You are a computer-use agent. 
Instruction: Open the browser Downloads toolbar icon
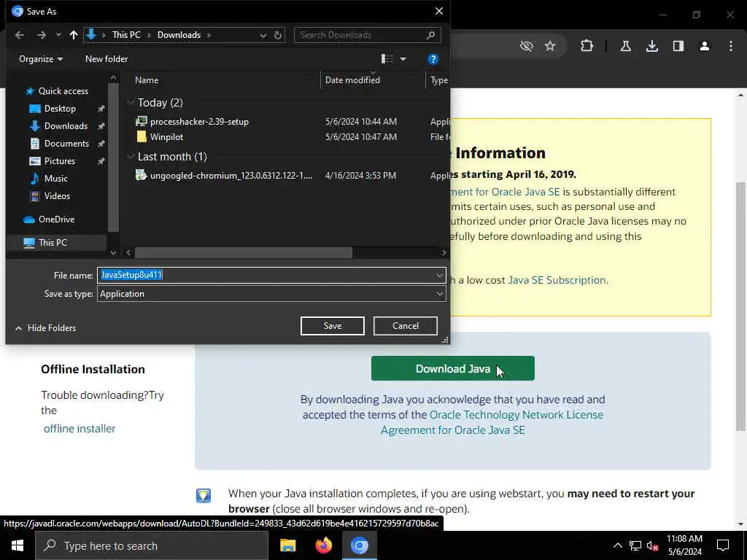coord(652,46)
